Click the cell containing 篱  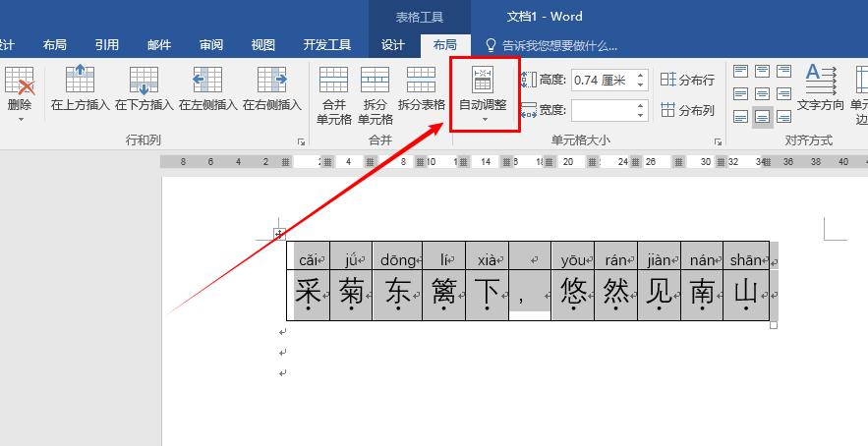[x=444, y=295]
